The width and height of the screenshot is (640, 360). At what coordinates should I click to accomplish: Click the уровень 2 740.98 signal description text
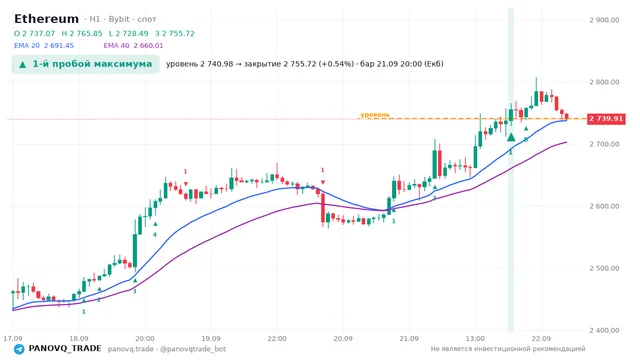point(304,64)
